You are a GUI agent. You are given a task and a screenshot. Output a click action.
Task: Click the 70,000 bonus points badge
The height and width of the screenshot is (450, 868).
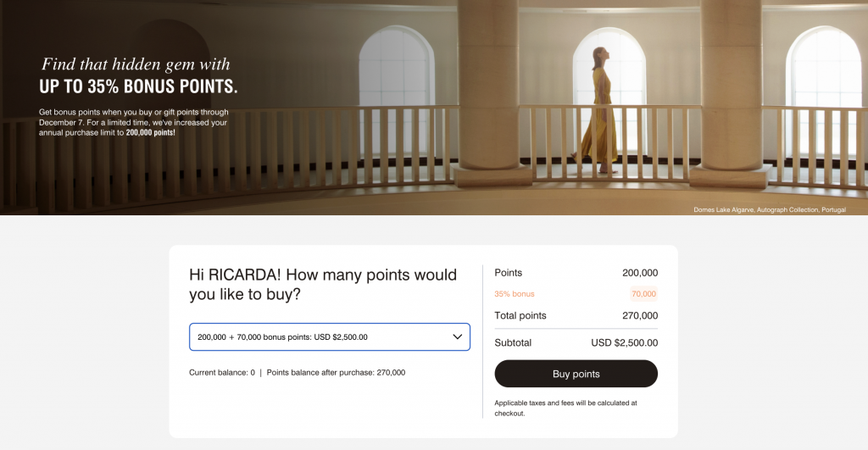point(643,294)
